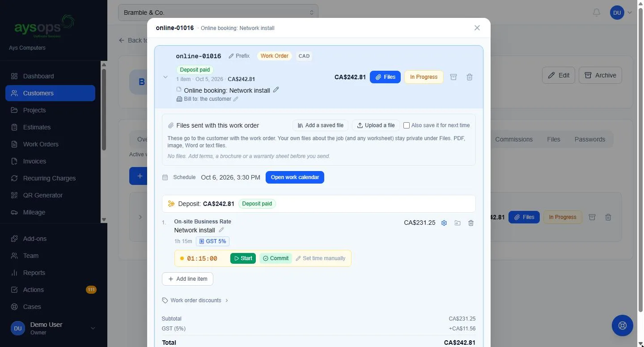Click the folder icon on Network install line
Viewport: 644px width, 347px height.
pyautogui.click(x=458, y=223)
